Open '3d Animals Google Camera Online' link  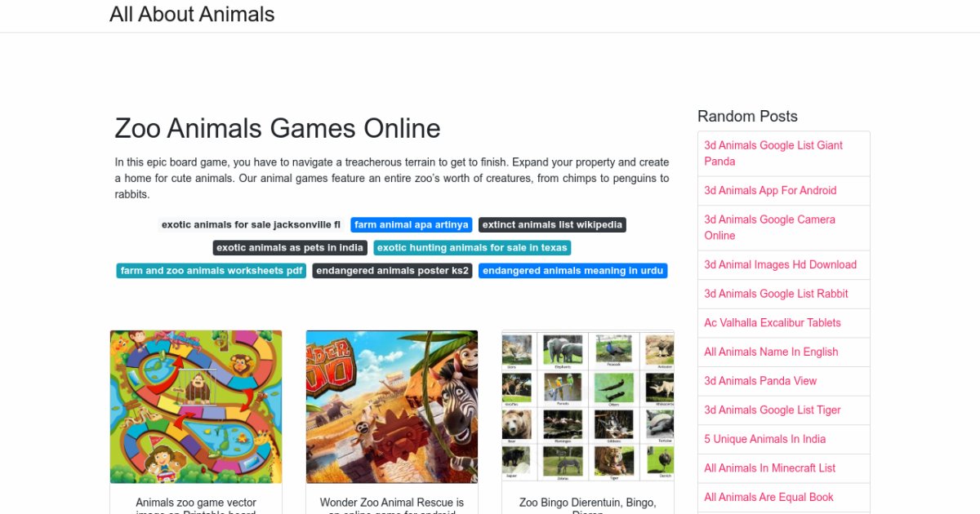tap(770, 227)
